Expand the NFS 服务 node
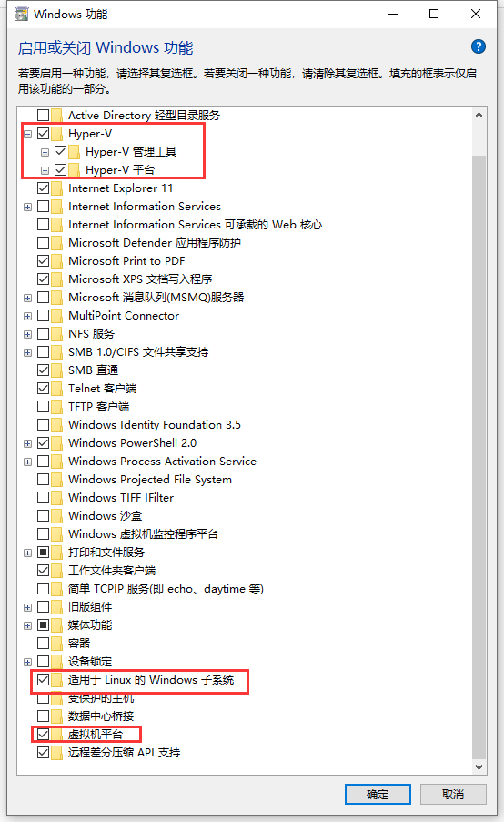The width and height of the screenshot is (504, 822). [x=28, y=334]
